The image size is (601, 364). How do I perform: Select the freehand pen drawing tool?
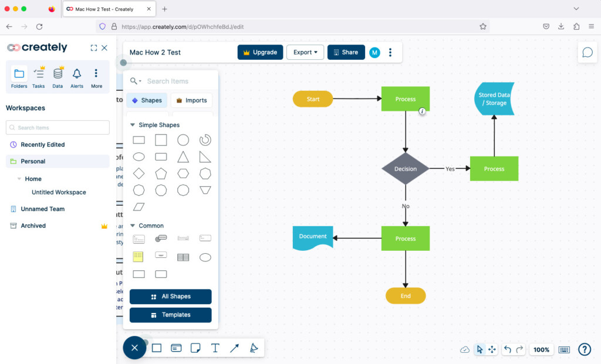pyautogui.click(x=254, y=348)
